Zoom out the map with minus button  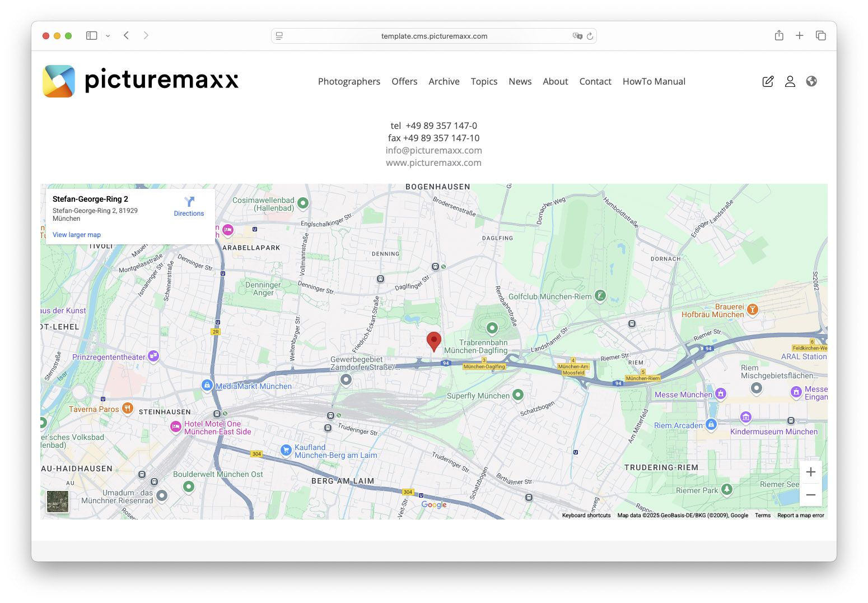click(811, 495)
